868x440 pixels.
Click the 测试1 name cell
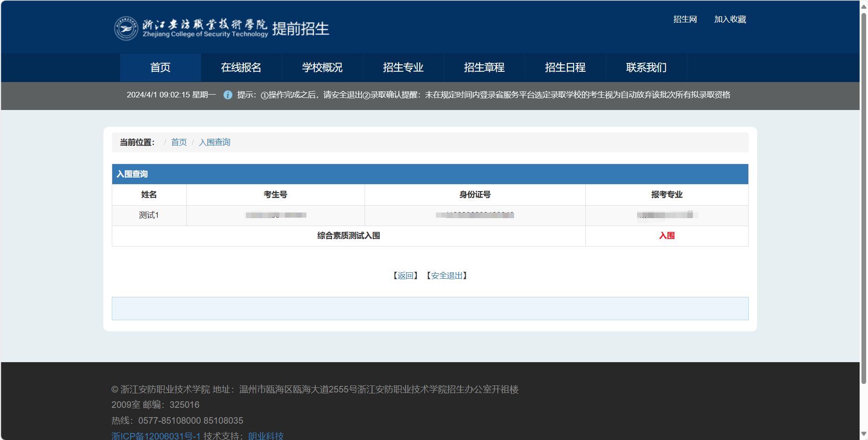pyautogui.click(x=149, y=215)
